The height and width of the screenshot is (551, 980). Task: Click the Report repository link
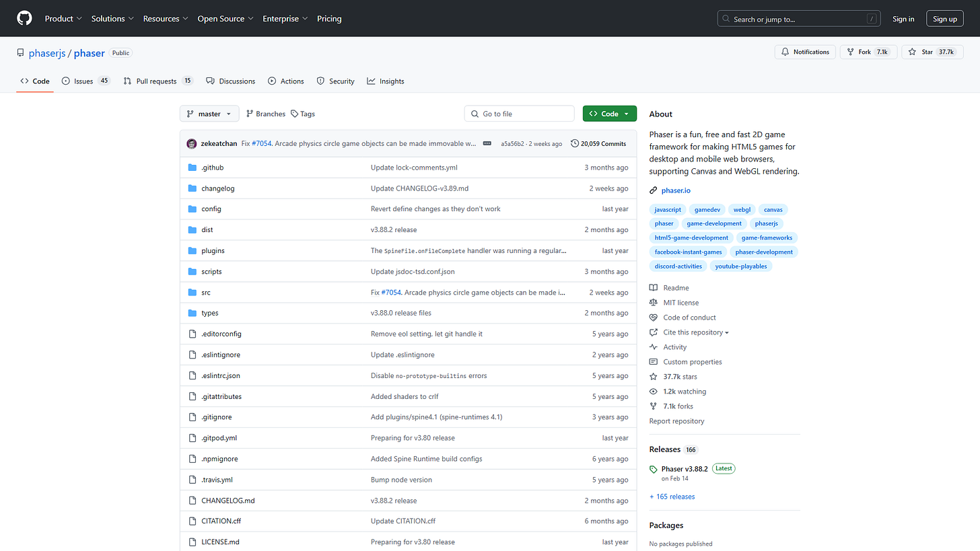pos(676,421)
